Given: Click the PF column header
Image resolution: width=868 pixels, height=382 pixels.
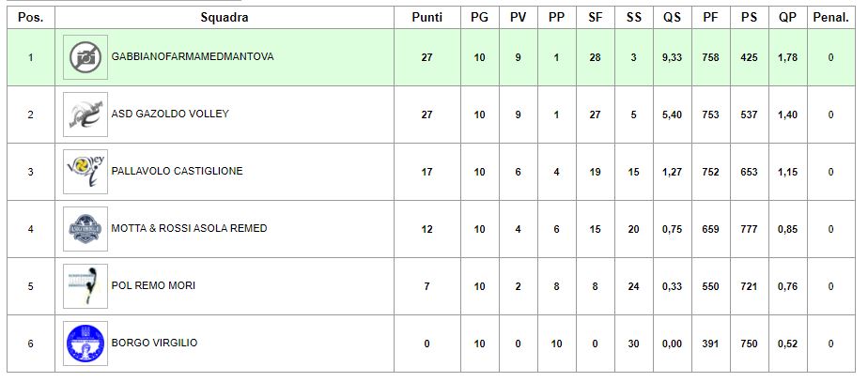Looking at the screenshot, I should tap(711, 18).
